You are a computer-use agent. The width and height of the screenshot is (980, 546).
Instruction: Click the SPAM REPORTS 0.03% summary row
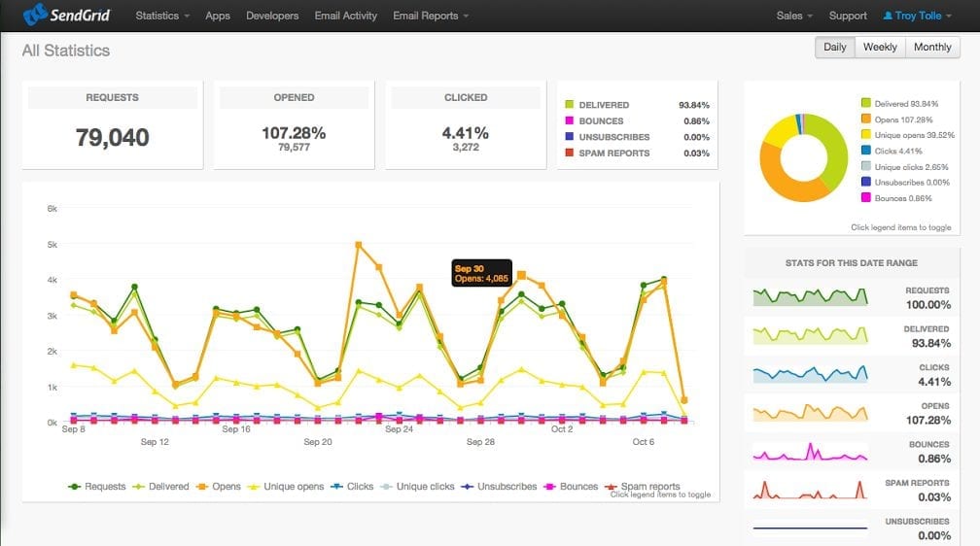(637, 154)
